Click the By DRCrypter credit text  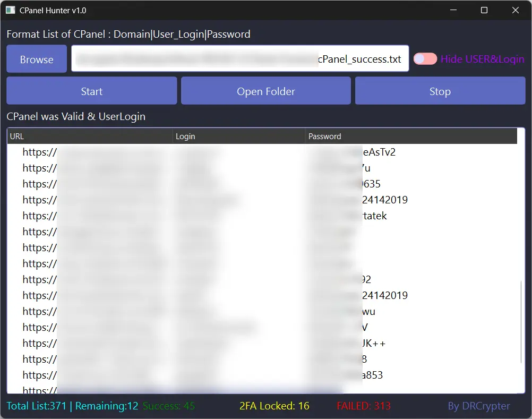478,406
